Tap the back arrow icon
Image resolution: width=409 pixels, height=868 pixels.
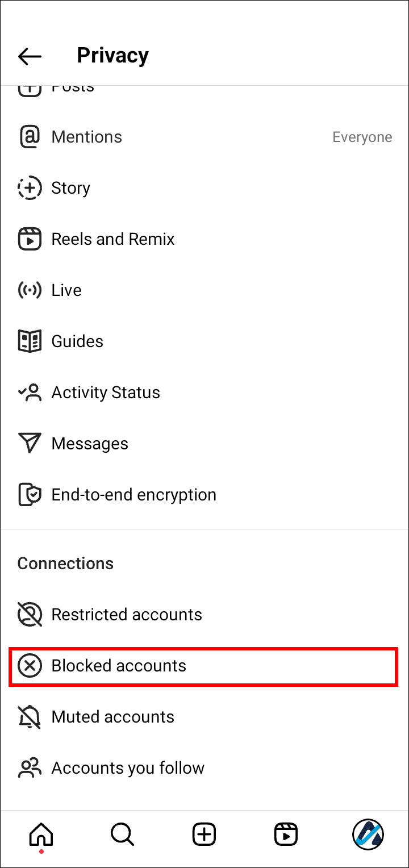pyautogui.click(x=30, y=56)
